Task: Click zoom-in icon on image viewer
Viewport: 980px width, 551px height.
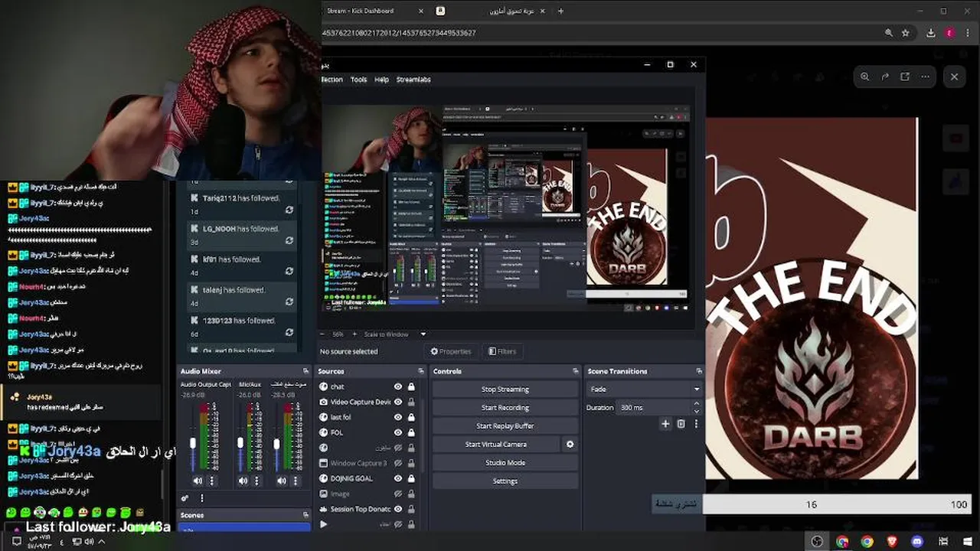Action: 864,77
